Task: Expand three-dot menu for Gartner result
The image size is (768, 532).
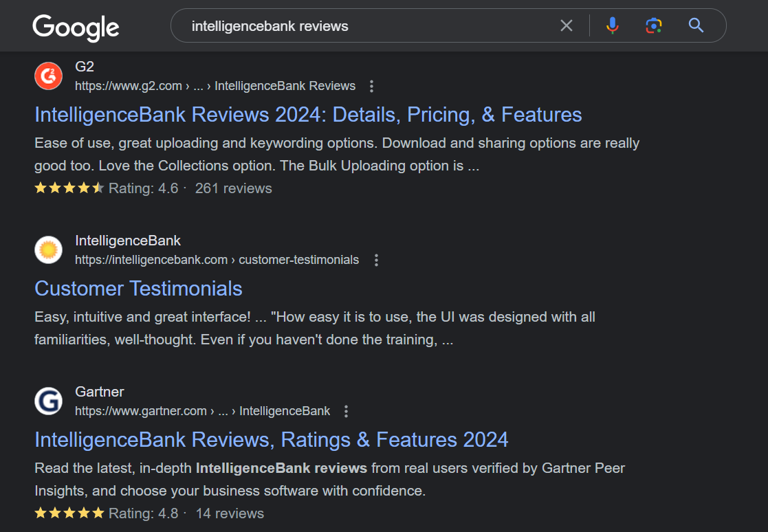Action: 347,411
